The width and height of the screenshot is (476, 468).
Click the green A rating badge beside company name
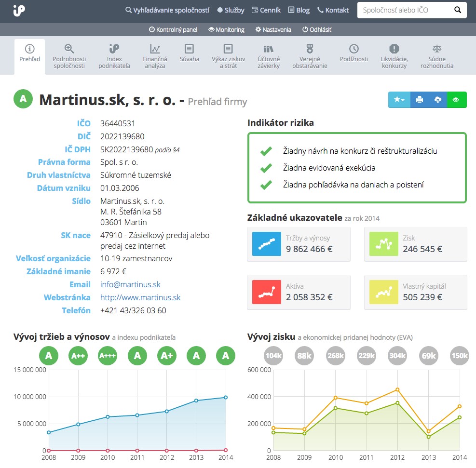click(23, 99)
